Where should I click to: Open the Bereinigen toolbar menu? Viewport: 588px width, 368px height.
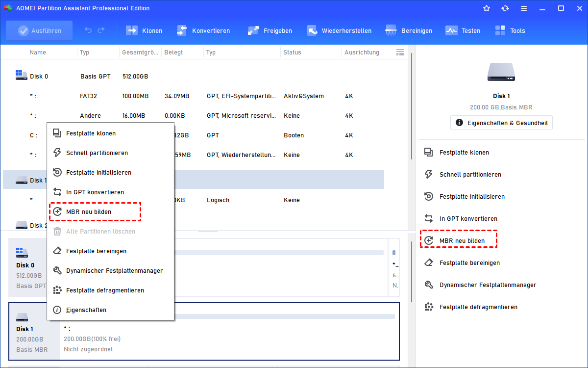coord(409,30)
